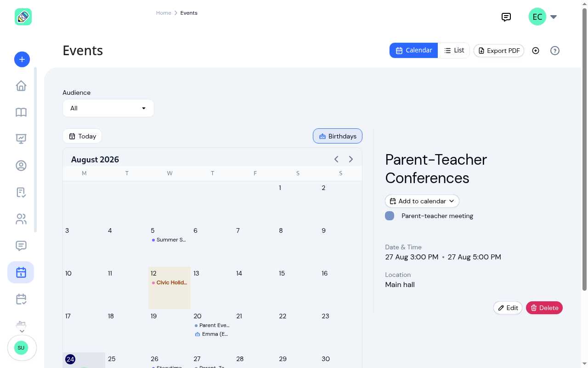588x368 pixels.
Task: Open the messages sidebar icon
Action: click(21, 246)
